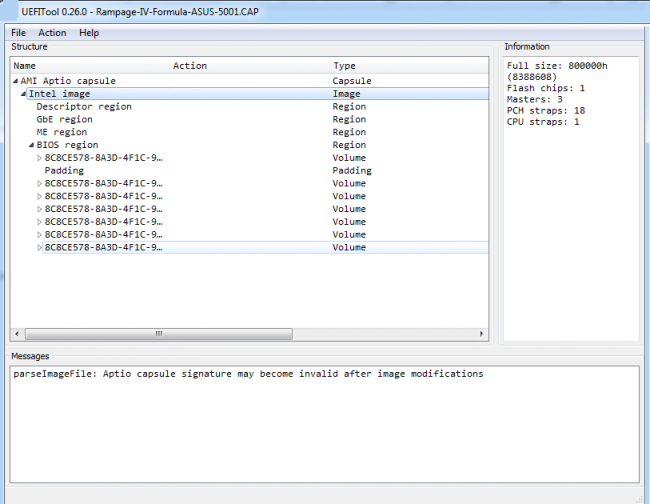The width and height of the screenshot is (650, 504).
Task: Expand the last 8C8CE578 volume in the list
Action: tap(39, 247)
